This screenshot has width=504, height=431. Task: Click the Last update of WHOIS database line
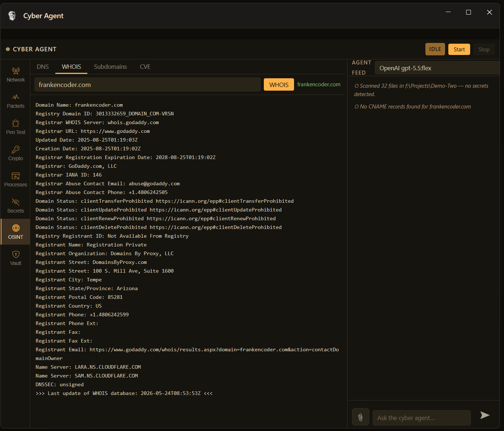pyautogui.click(x=124, y=393)
